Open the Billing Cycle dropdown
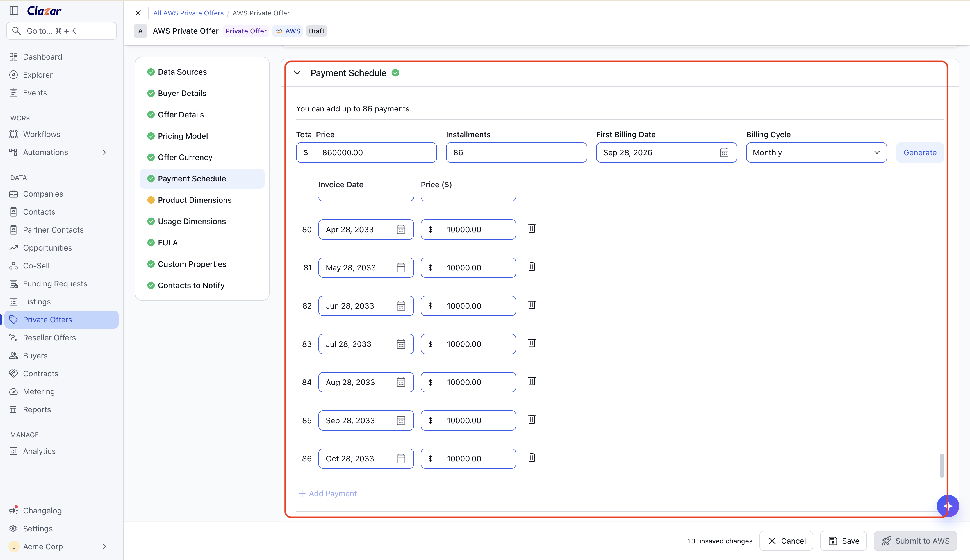The height and width of the screenshot is (560, 970). click(x=816, y=153)
